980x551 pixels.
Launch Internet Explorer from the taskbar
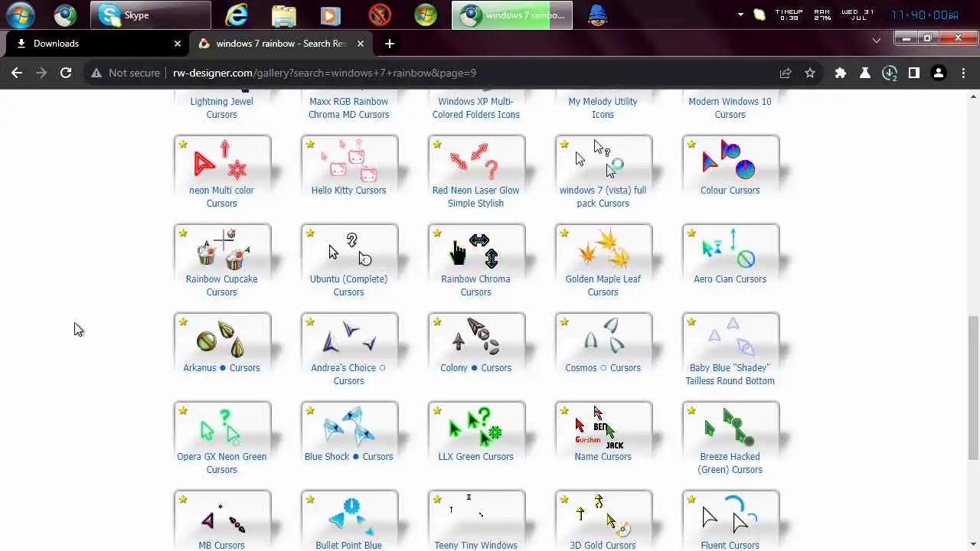coord(237,15)
